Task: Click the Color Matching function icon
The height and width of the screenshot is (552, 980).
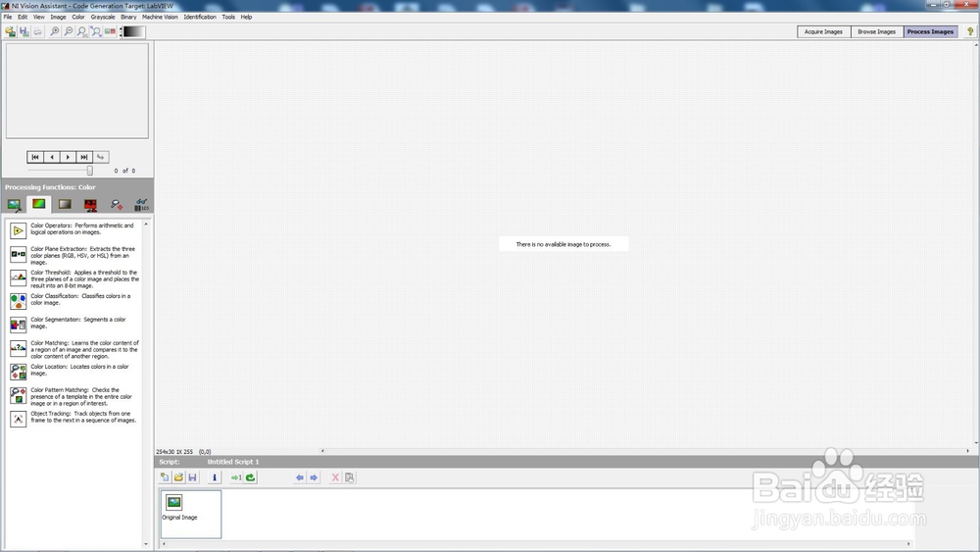Action: (18, 348)
